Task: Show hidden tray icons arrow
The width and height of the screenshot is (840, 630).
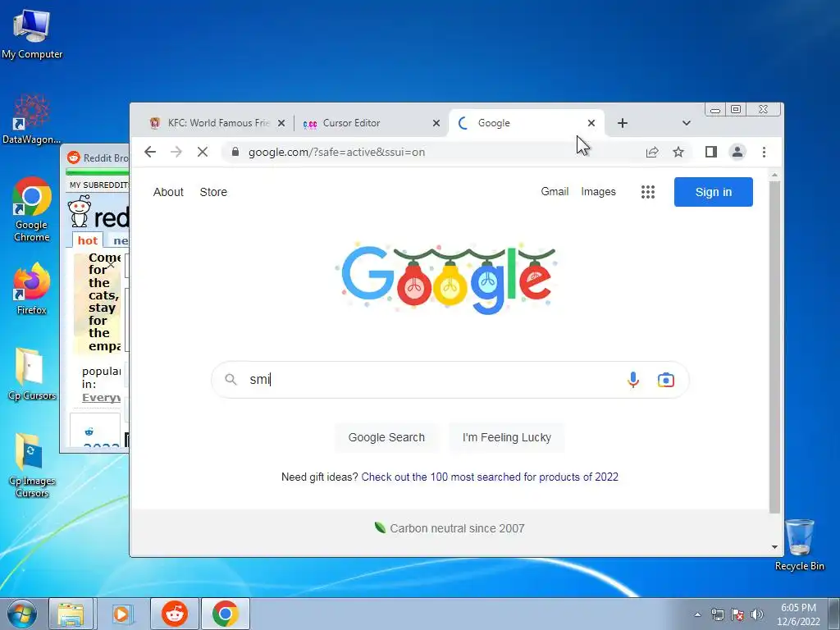Action: 697,614
